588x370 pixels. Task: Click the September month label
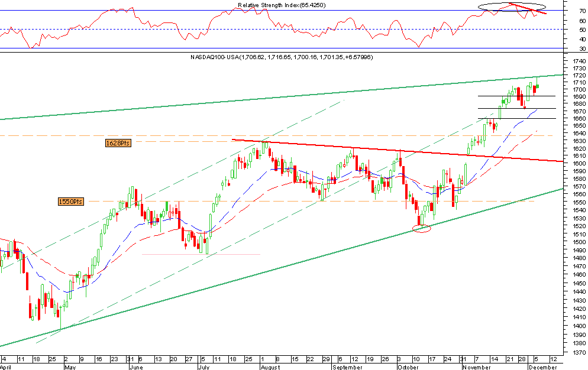point(347,367)
